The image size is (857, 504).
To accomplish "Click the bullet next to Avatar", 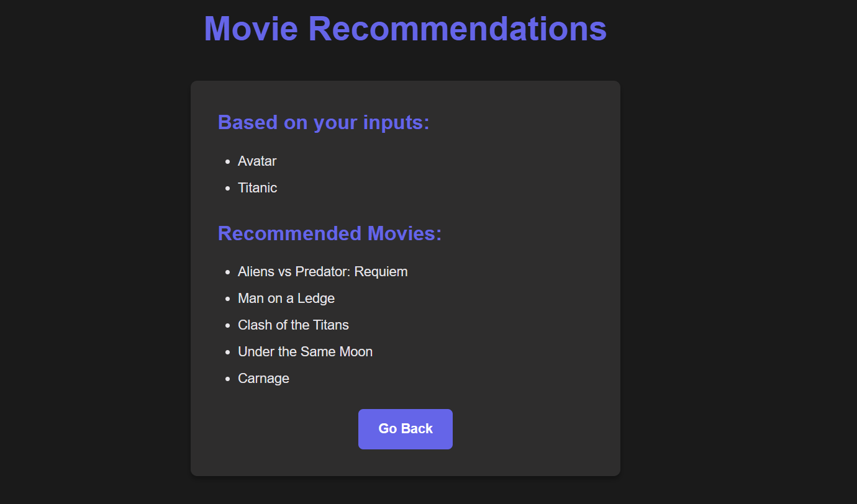I will click(227, 162).
